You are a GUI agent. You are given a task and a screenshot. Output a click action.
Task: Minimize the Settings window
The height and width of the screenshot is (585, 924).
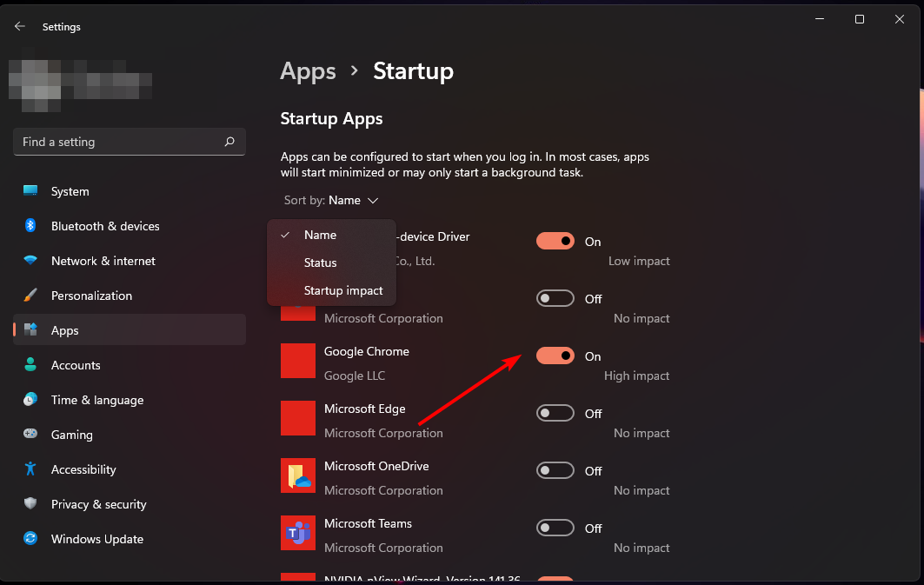tap(820, 19)
